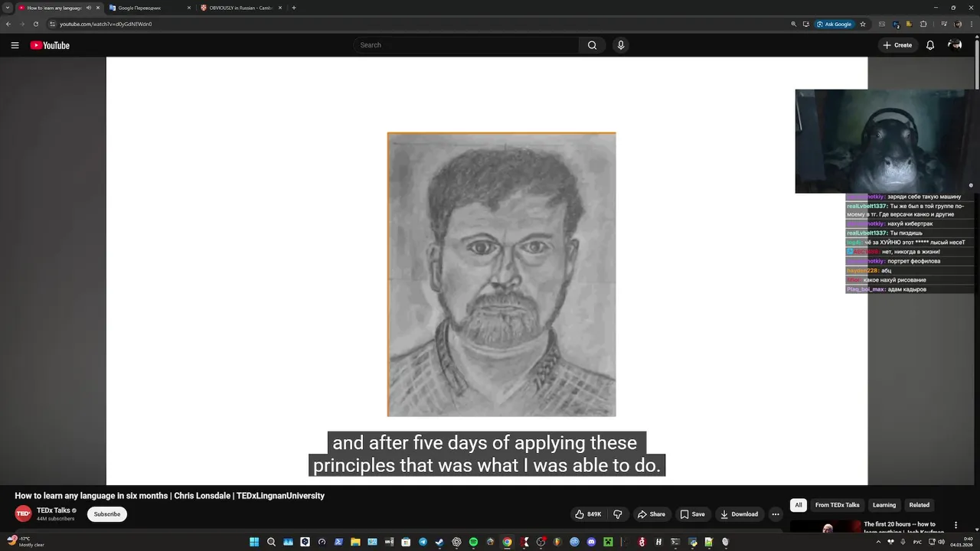Bookmark this page with the star icon
The height and width of the screenshot is (551, 980).
tap(863, 24)
